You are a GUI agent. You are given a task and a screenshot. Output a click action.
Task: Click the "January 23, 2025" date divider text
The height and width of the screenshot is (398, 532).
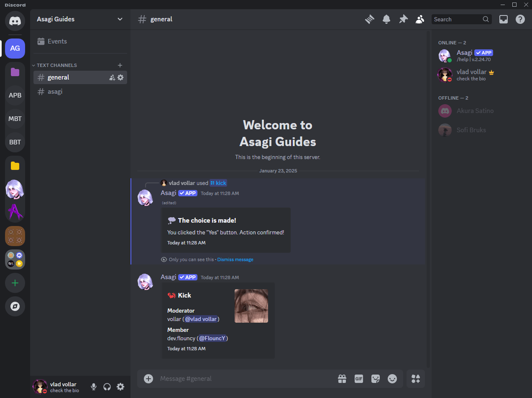pyautogui.click(x=278, y=171)
